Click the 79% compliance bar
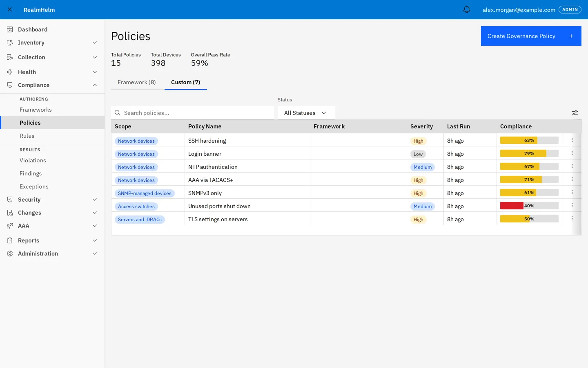 pyautogui.click(x=529, y=153)
